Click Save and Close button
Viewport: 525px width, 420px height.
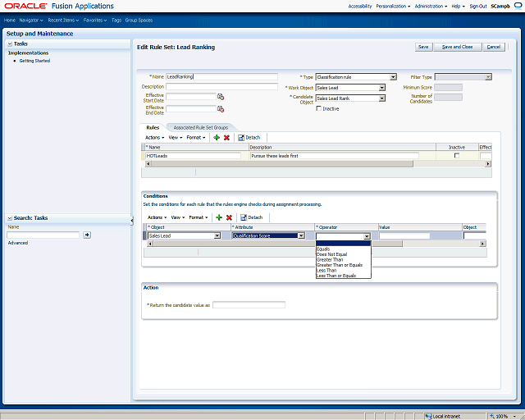458,47
